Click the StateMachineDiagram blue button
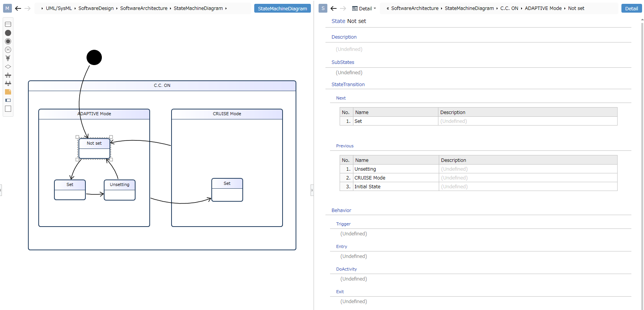 [283, 8]
